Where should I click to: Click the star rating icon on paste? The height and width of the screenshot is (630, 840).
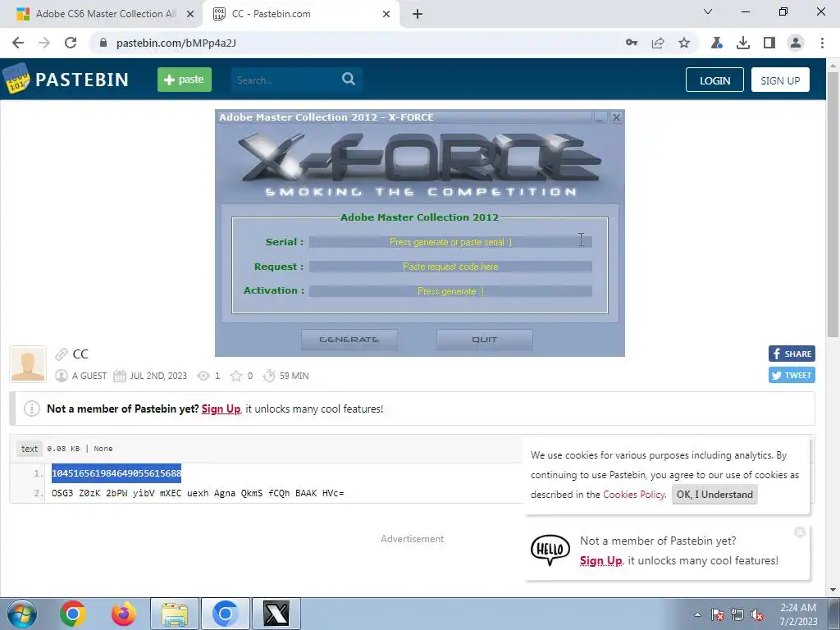coord(235,376)
